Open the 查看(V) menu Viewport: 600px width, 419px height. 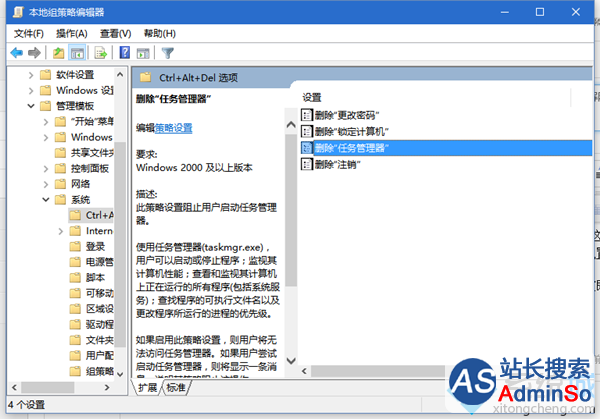[x=115, y=34]
